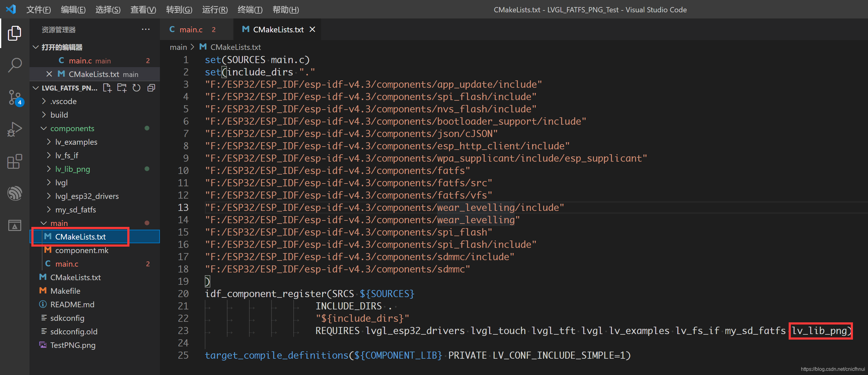The height and width of the screenshot is (375, 868).
Task: Open the Help menu
Action: (x=285, y=10)
